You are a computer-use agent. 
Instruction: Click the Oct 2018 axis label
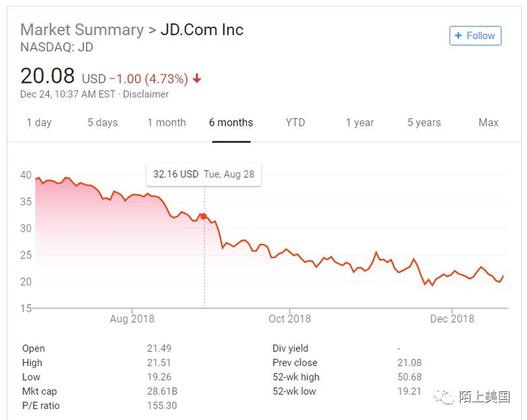point(289,318)
